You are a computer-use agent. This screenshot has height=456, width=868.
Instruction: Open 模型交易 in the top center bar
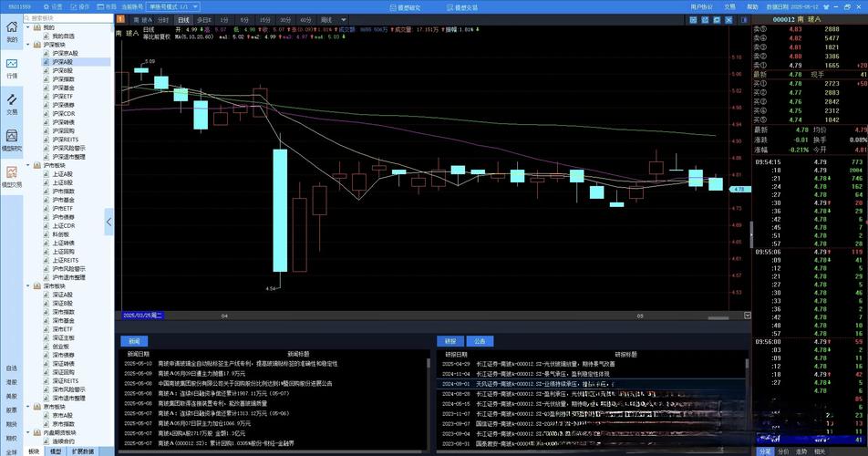coord(462,7)
